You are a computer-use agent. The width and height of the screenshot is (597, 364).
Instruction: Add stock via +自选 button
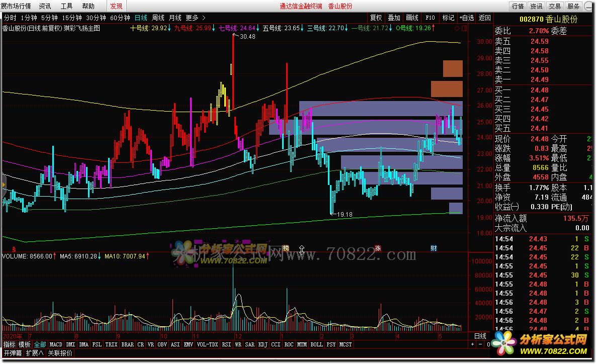[466, 18]
